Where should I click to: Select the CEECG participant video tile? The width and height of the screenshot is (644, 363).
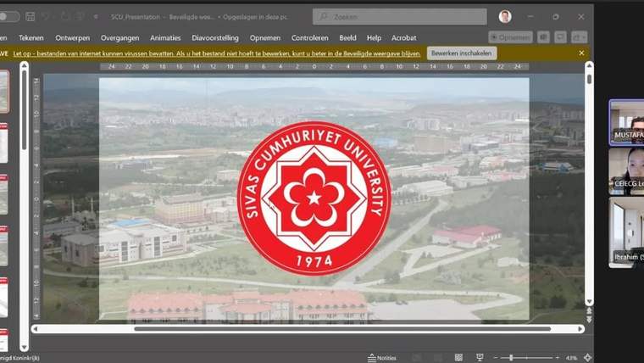coord(627,171)
